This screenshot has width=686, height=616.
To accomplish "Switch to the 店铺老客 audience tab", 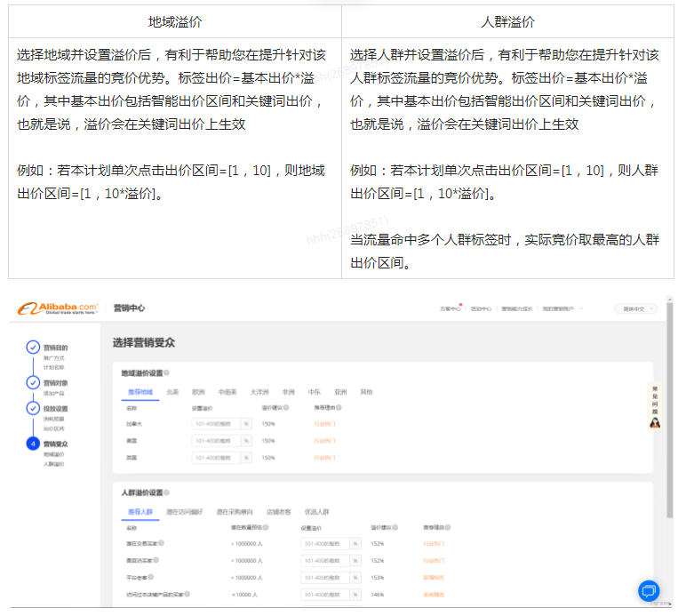I will click(278, 512).
